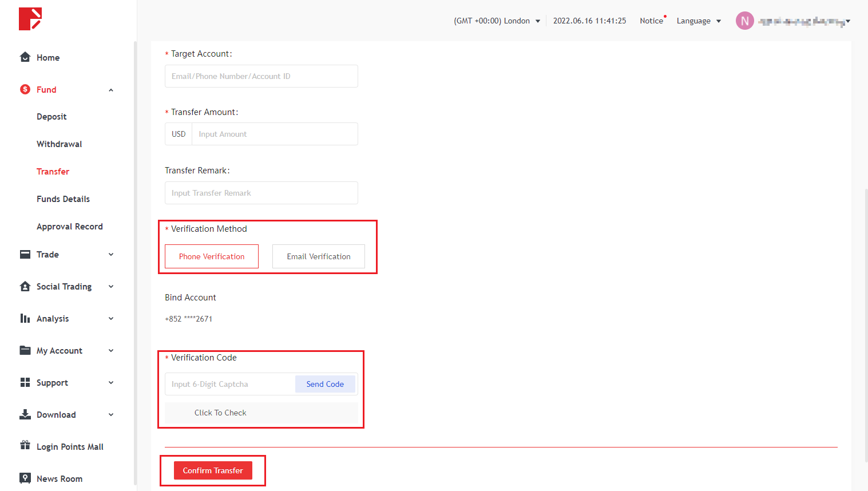The image size is (868, 491).
Task: Select Email Verification method
Action: click(319, 256)
